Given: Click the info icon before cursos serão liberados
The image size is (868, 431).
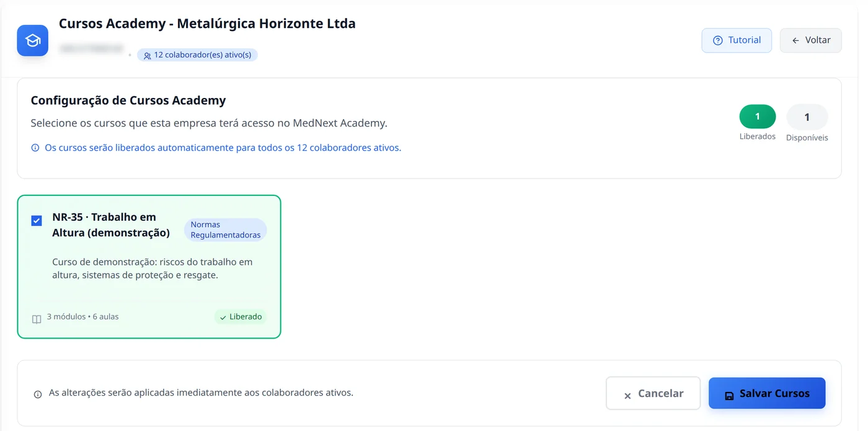Looking at the screenshot, I should pyautogui.click(x=35, y=148).
